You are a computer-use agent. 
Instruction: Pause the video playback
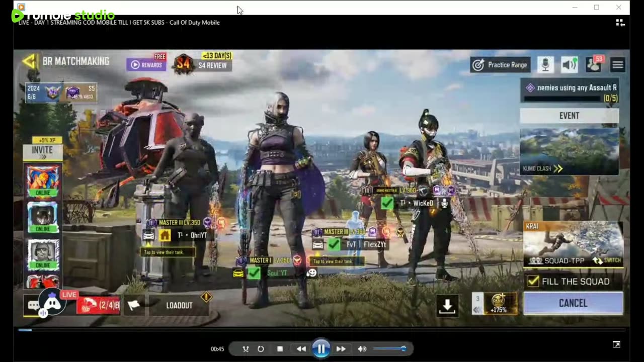321,348
